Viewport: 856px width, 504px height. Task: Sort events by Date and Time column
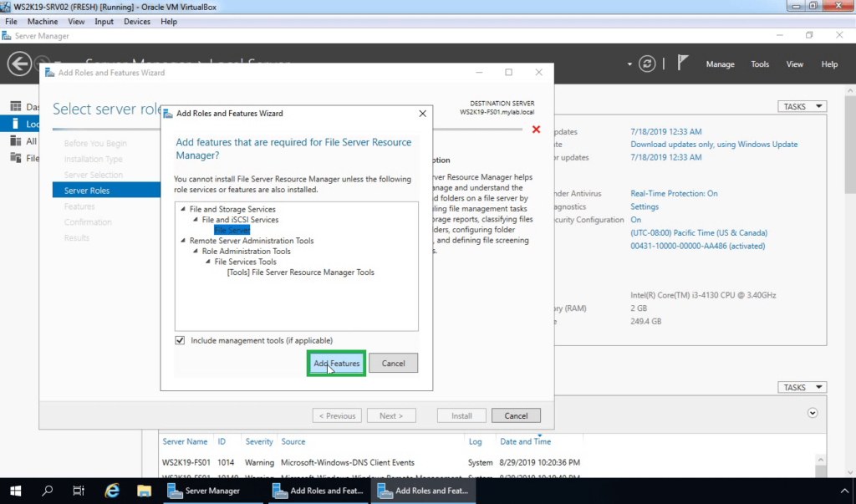525,441
